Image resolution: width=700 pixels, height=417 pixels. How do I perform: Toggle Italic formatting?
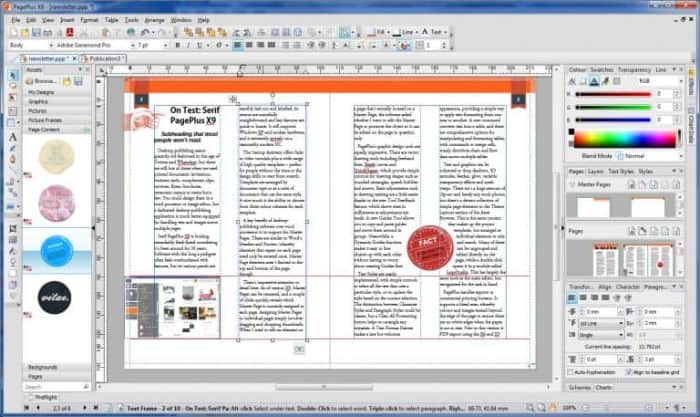click(x=188, y=45)
